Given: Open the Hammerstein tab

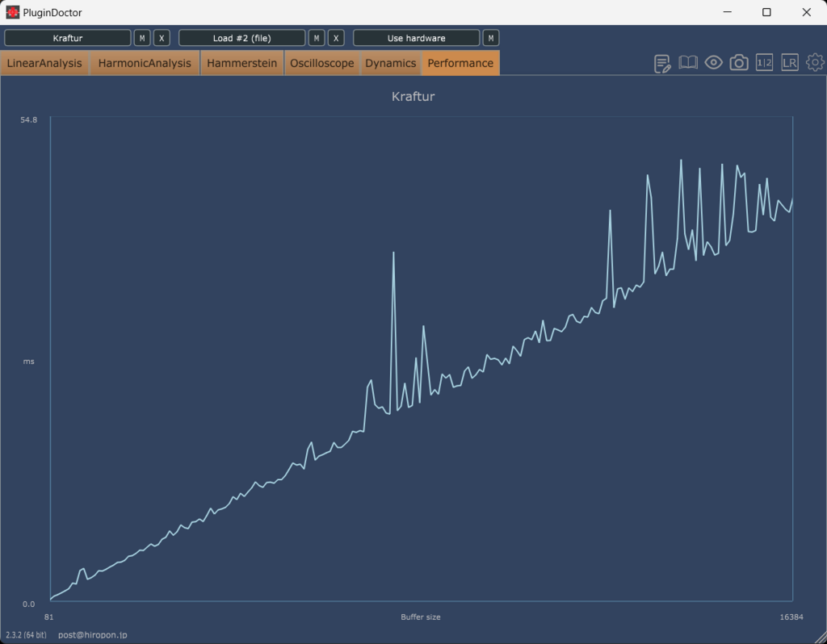Looking at the screenshot, I should click(x=242, y=63).
